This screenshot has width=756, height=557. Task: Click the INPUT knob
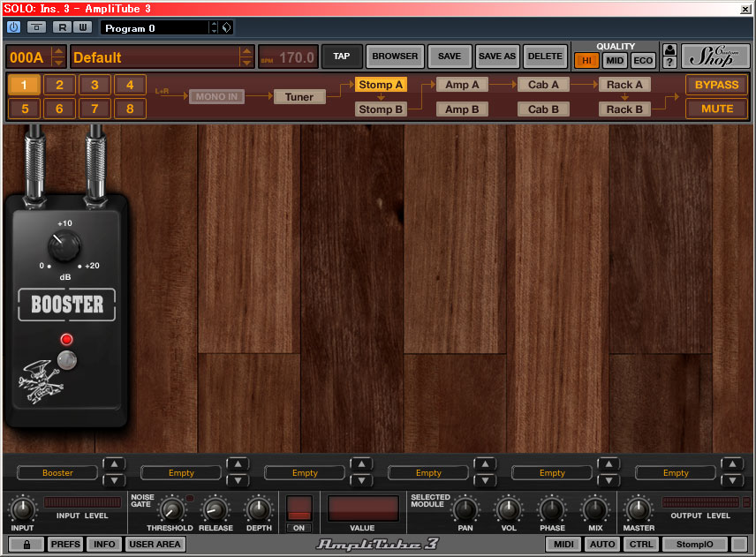pyautogui.click(x=22, y=508)
